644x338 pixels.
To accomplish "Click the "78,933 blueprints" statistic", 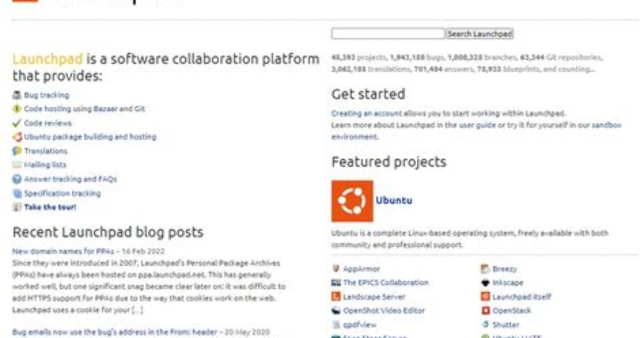I will (x=507, y=69).
